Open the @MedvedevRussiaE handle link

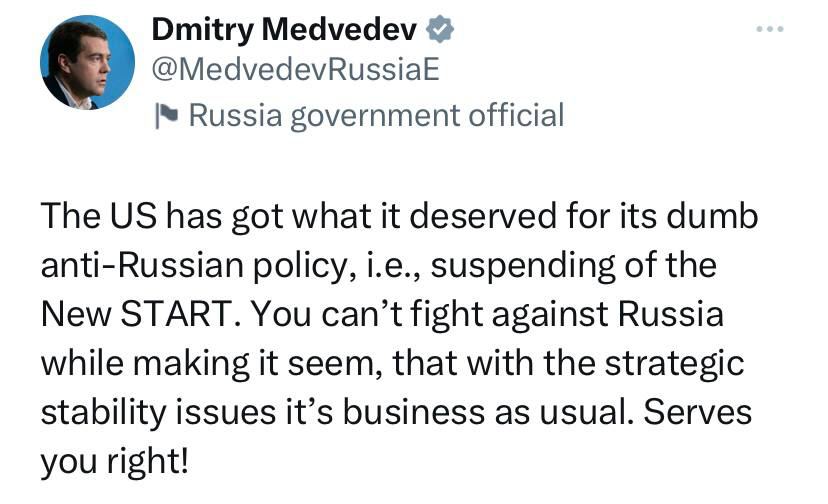[296, 69]
